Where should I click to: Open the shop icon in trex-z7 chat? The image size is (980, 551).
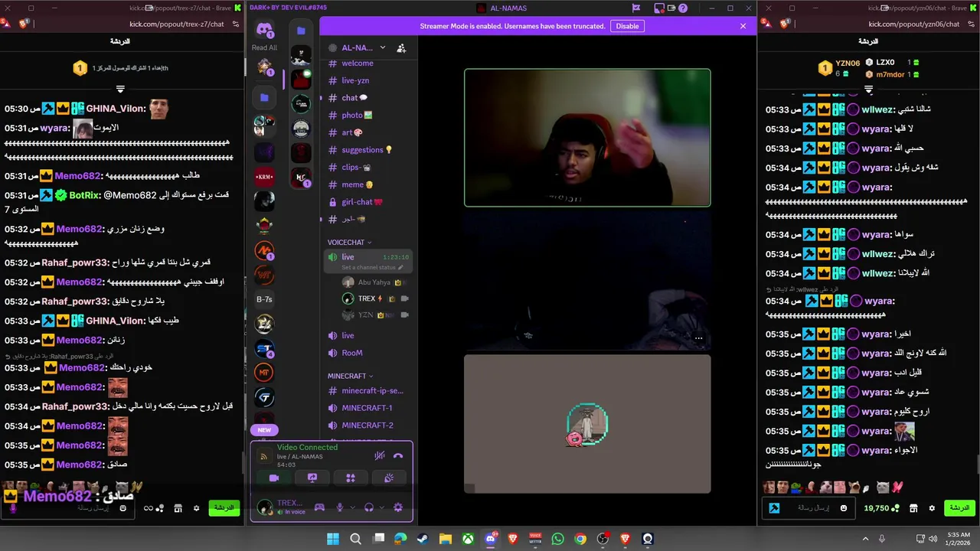click(x=178, y=508)
